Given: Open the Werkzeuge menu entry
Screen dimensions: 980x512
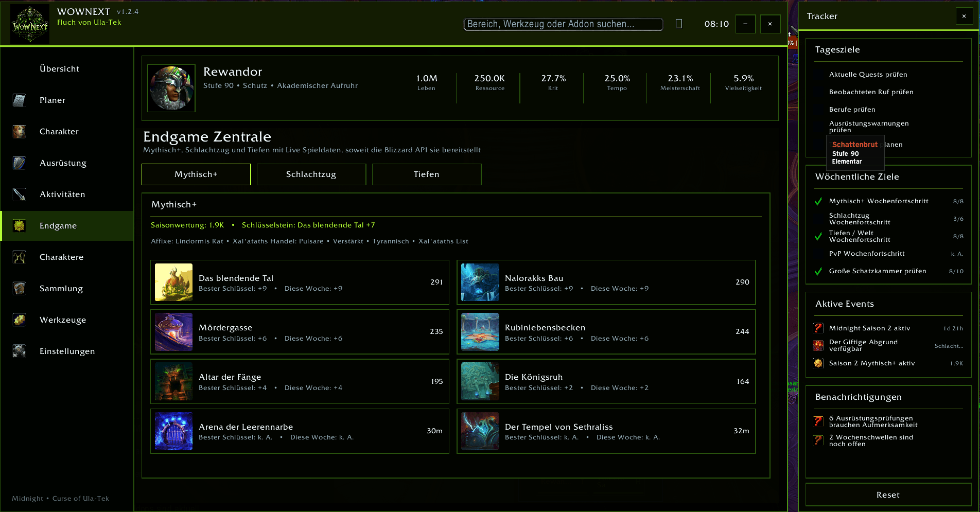Looking at the screenshot, I should 67,320.
